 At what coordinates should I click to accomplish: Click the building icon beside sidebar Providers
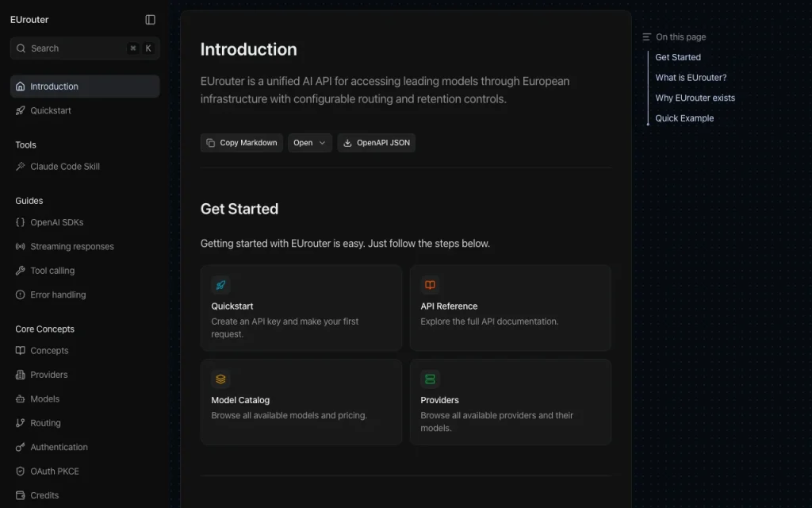[20, 375]
